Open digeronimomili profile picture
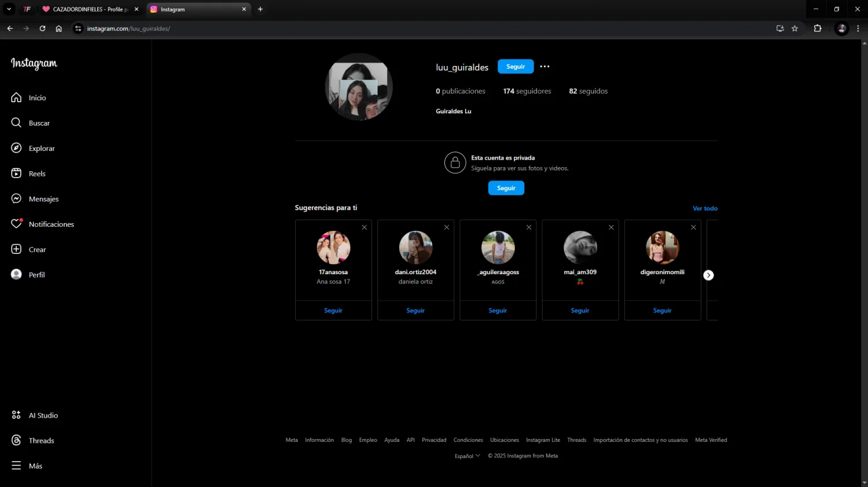The height and width of the screenshot is (487, 868). pyautogui.click(x=663, y=248)
